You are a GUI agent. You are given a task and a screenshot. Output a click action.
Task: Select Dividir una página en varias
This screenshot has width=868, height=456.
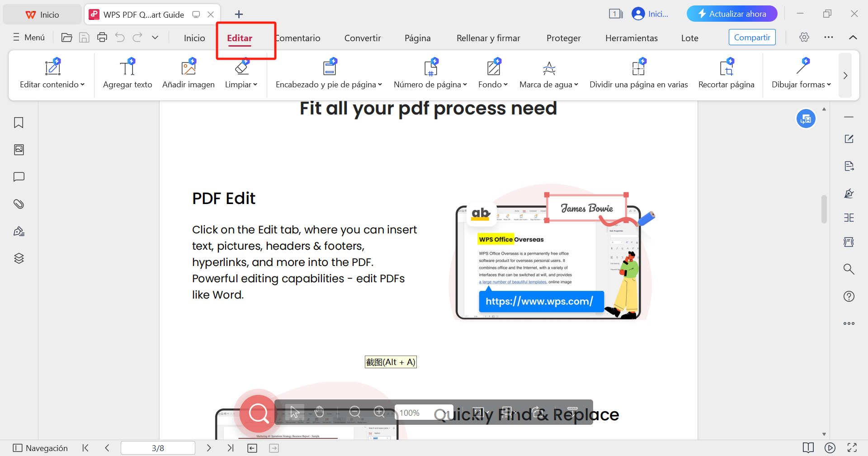tap(639, 73)
